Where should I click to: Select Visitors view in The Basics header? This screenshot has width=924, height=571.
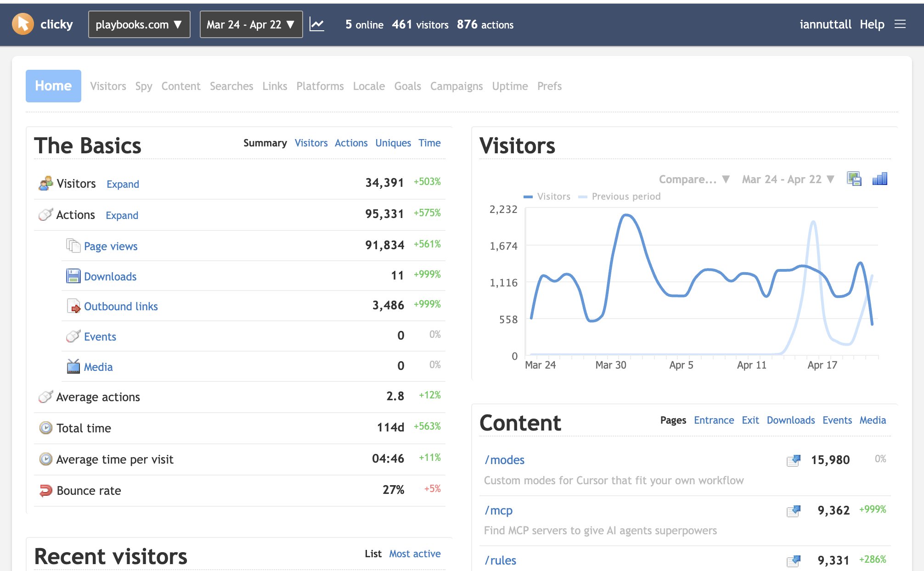pyautogui.click(x=311, y=143)
